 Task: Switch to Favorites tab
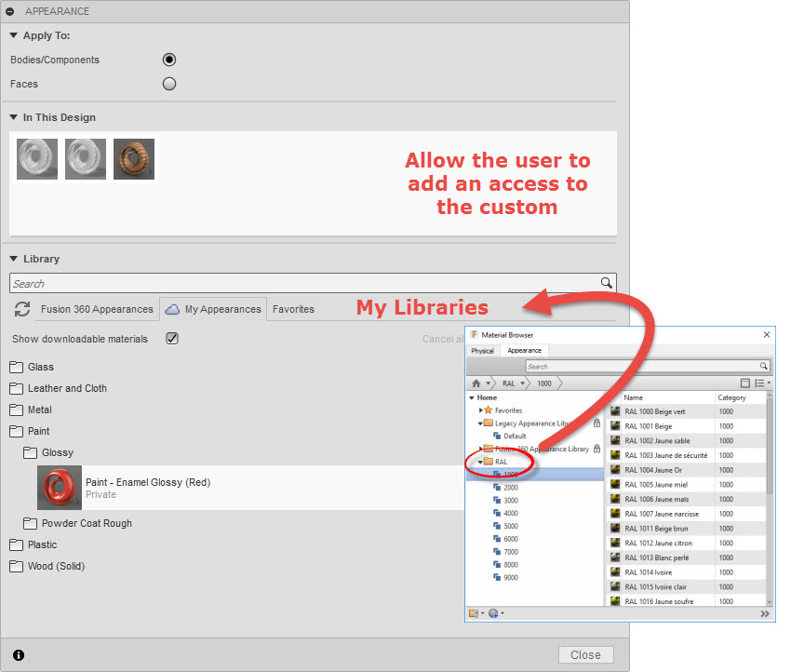293,309
